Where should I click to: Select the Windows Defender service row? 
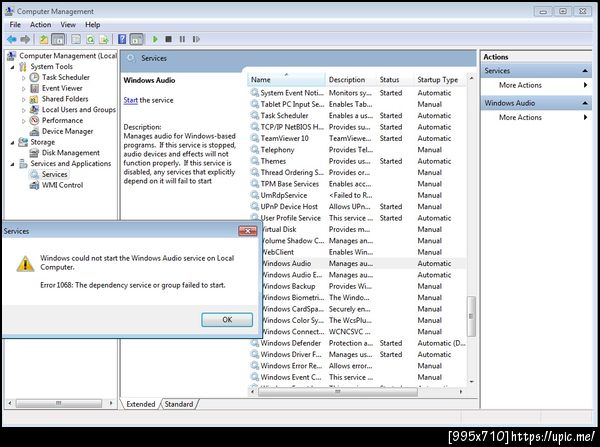pyautogui.click(x=358, y=343)
